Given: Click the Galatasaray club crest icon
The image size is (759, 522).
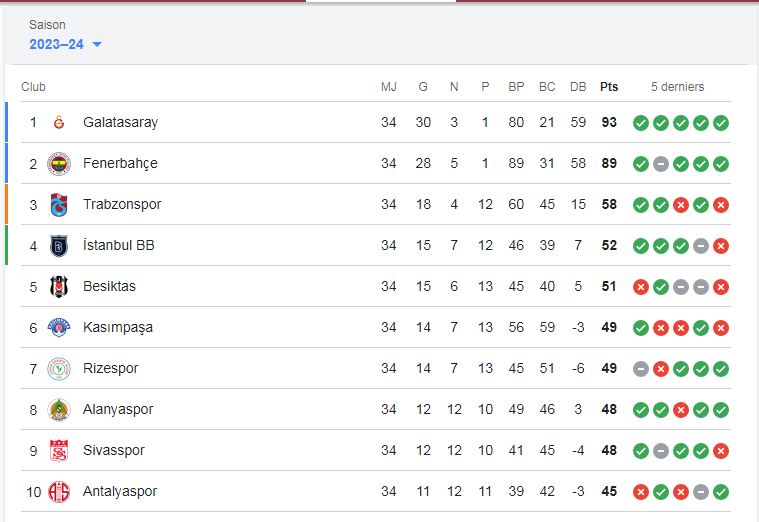Looking at the screenshot, I should coord(59,122).
